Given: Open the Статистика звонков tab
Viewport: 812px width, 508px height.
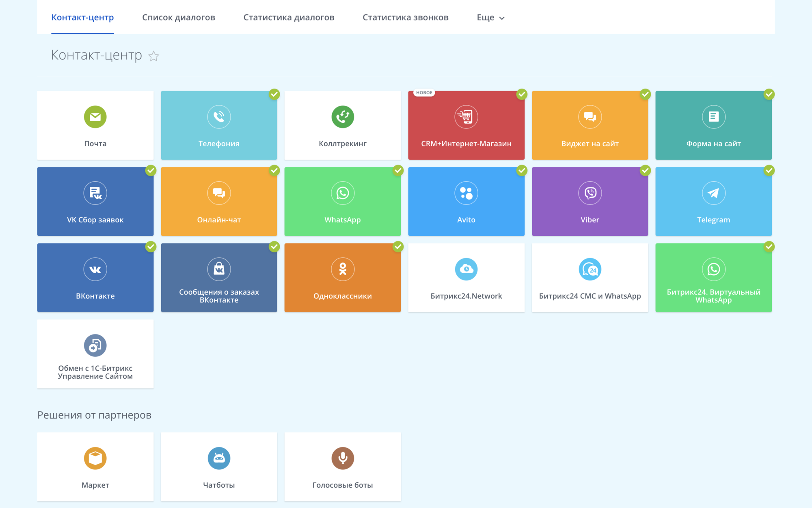Looking at the screenshot, I should [406, 17].
